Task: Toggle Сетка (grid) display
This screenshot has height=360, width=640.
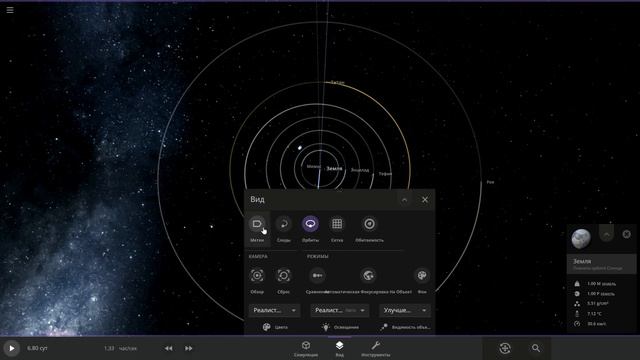Action: [x=337, y=224]
